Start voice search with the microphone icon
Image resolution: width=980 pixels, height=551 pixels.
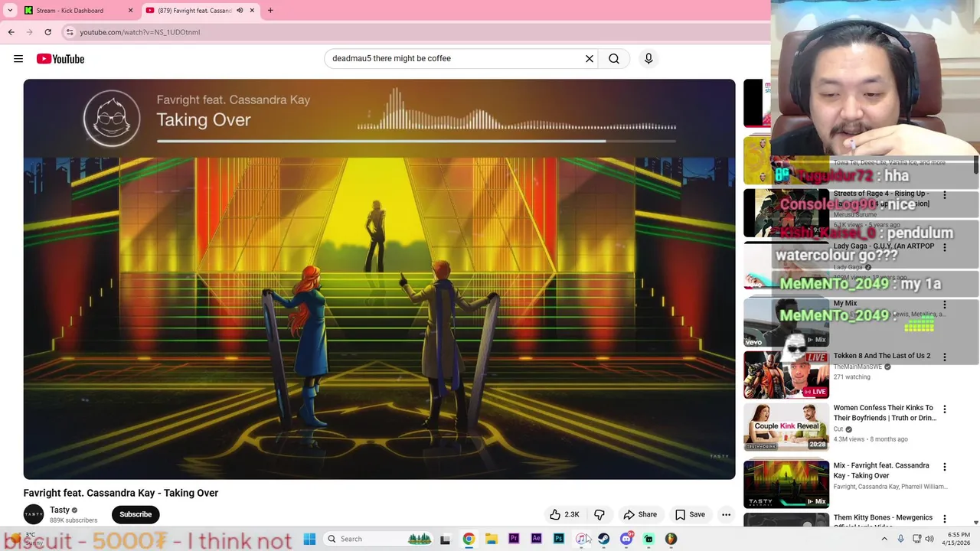[648, 58]
